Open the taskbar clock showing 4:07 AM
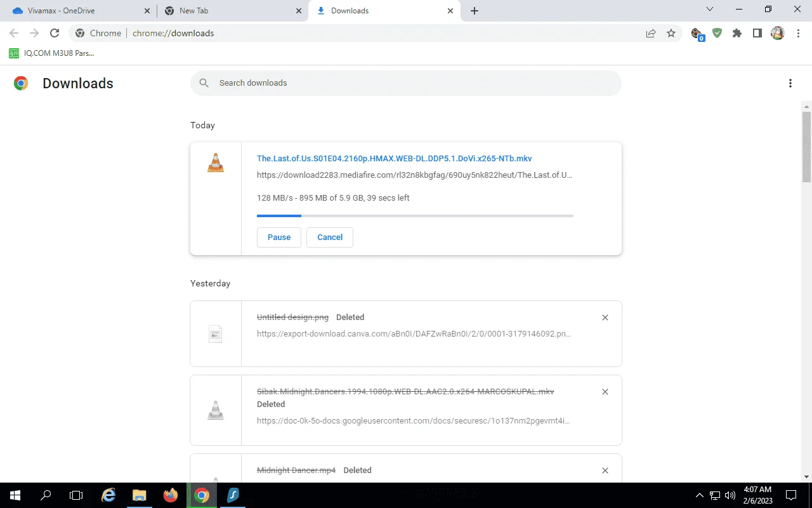The height and width of the screenshot is (508, 812). tap(757, 495)
